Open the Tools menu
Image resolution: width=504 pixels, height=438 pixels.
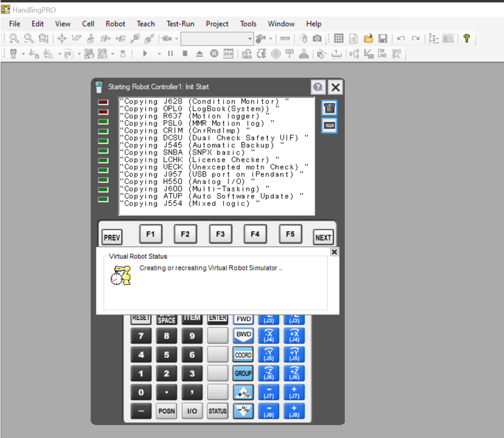[248, 24]
